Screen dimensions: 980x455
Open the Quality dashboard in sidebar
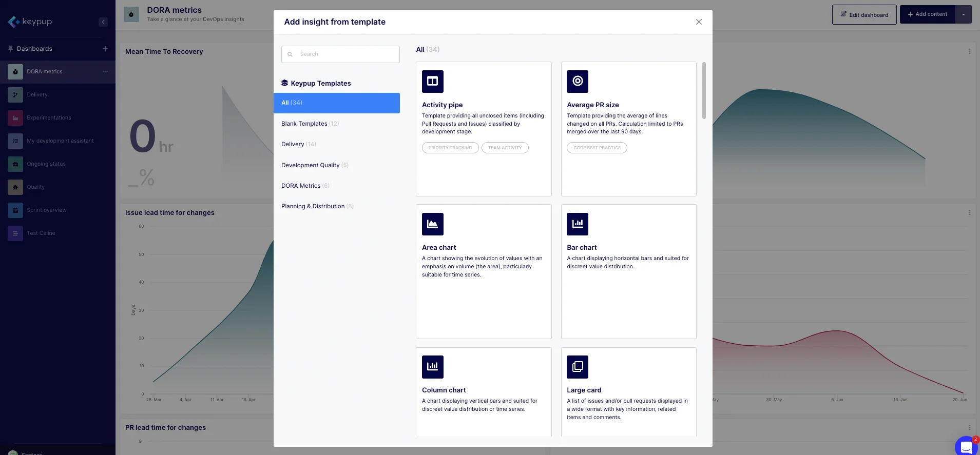coord(57,187)
